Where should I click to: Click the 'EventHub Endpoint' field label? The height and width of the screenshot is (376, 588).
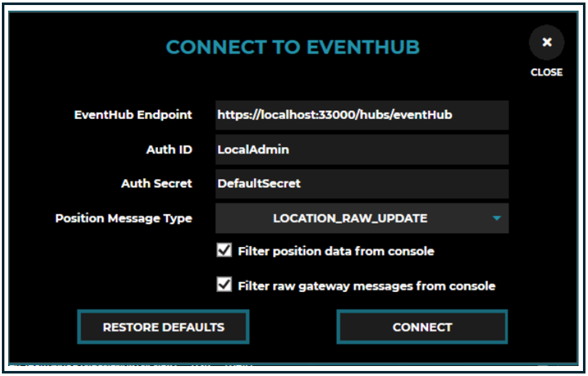tap(133, 115)
